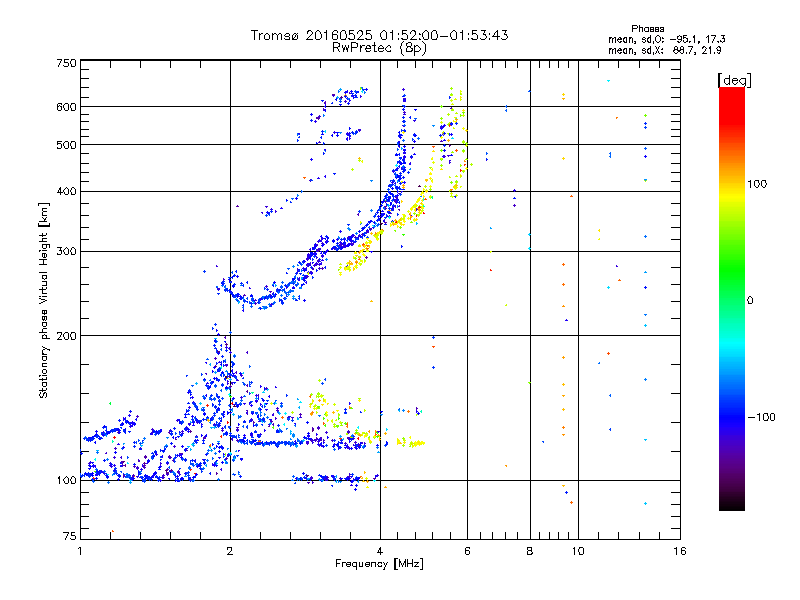Click the 'mean, sd,X: 88.7, 21.9' line
This screenshot has width=800, height=600.
click(x=665, y=50)
